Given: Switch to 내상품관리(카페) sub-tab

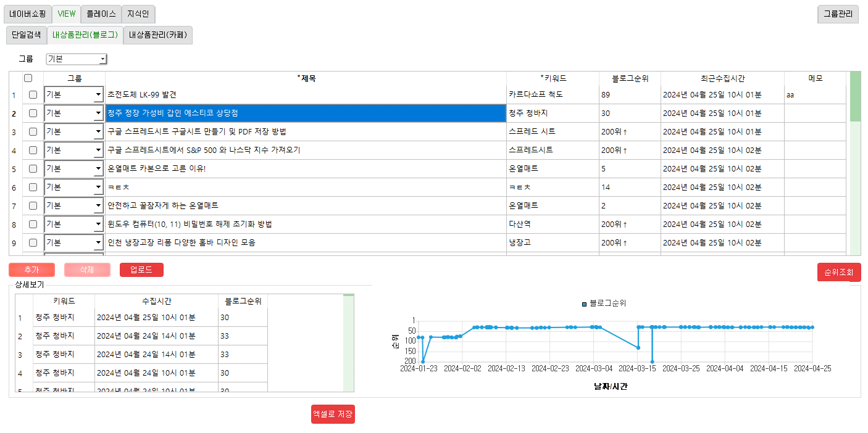Looking at the screenshot, I should point(158,35).
